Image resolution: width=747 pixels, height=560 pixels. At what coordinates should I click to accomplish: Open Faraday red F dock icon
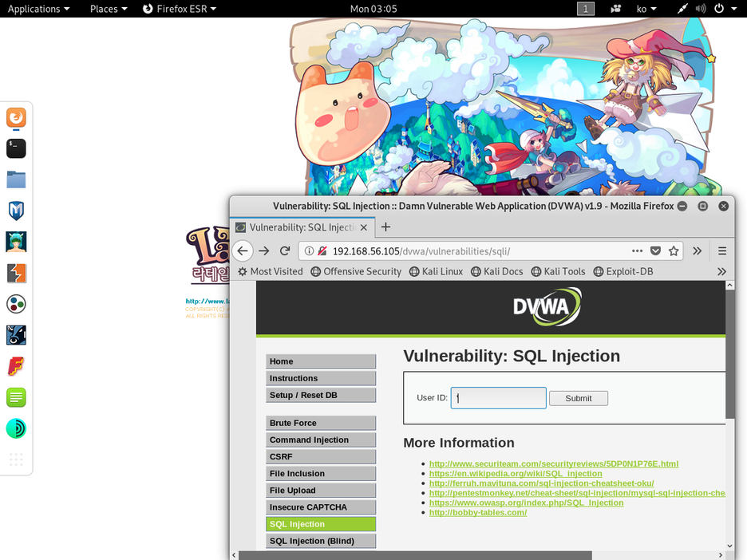point(16,366)
